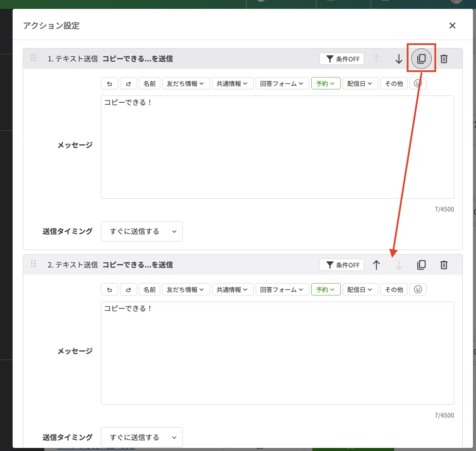The width and height of the screenshot is (476, 451).
Task: Grab the drag handle of action 1
Action: pos(33,58)
